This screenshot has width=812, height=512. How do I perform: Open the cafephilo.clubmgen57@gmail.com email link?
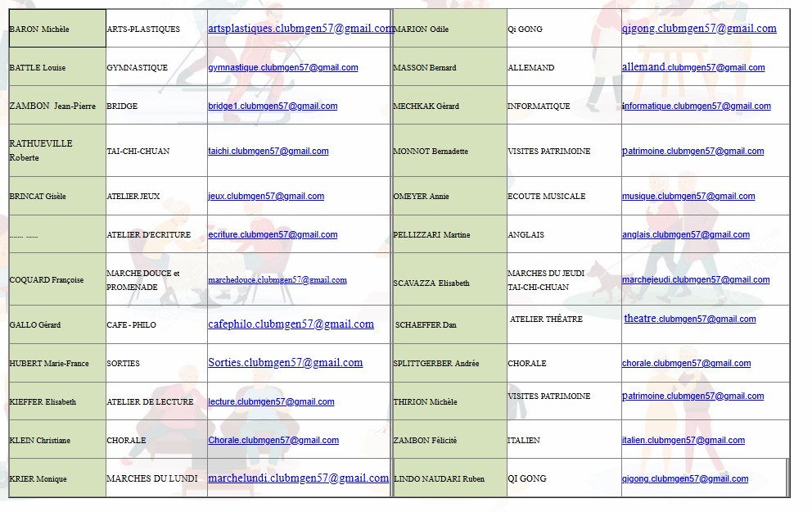tap(291, 324)
